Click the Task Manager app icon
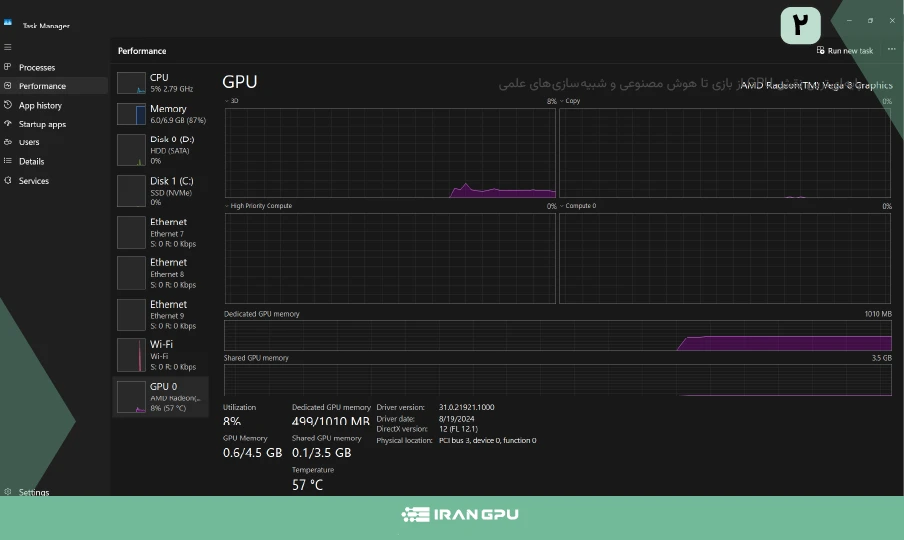This screenshot has height=540, width=904. pyautogui.click(x=7, y=22)
